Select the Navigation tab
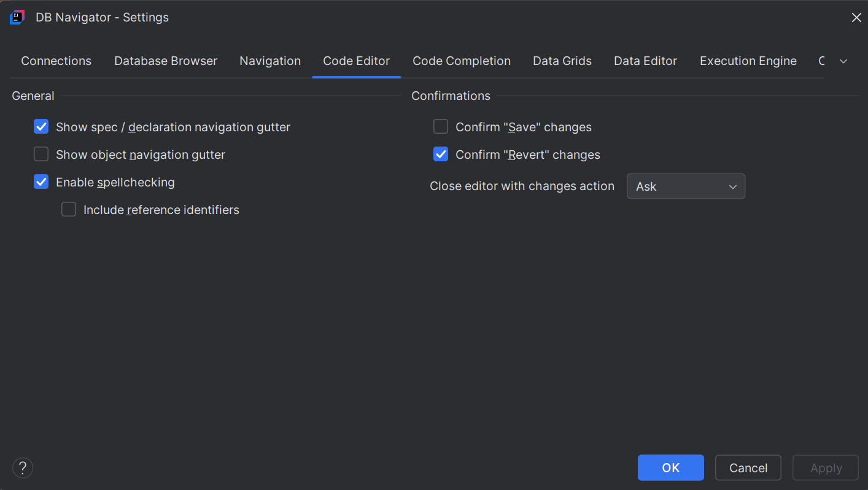This screenshot has width=868, height=490. point(270,61)
